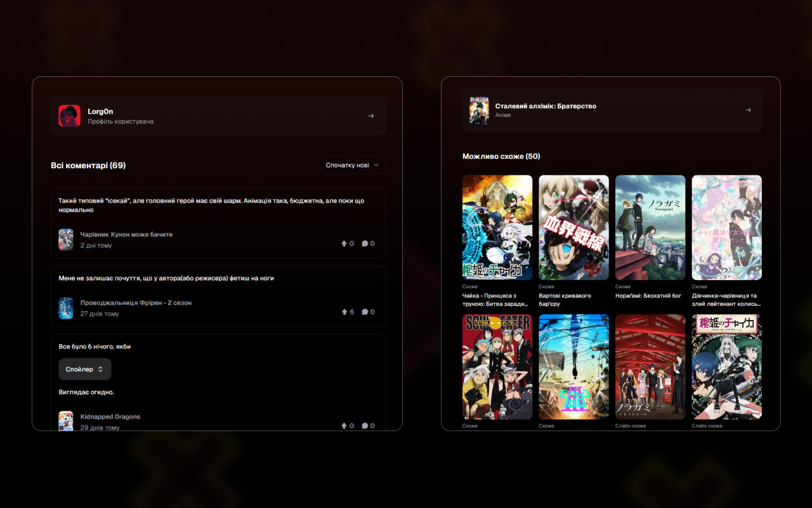Click the Проводжальниця Фрірен small cover image

tap(66, 308)
